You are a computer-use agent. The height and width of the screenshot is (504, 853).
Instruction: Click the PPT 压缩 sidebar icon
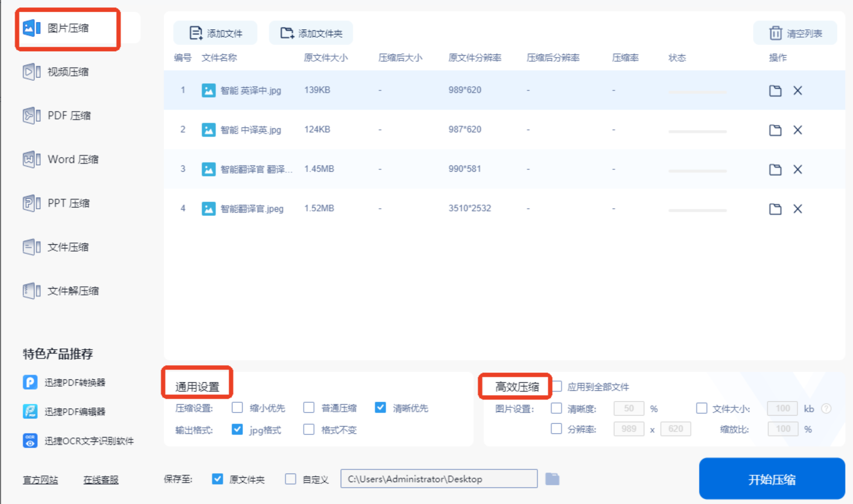click(32, 203)
